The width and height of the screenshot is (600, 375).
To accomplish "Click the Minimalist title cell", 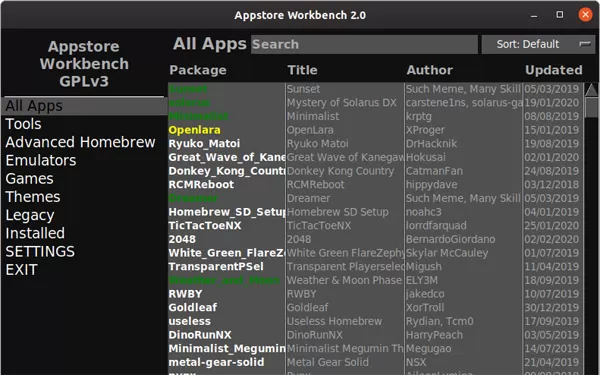I will (x=313, y=117).
